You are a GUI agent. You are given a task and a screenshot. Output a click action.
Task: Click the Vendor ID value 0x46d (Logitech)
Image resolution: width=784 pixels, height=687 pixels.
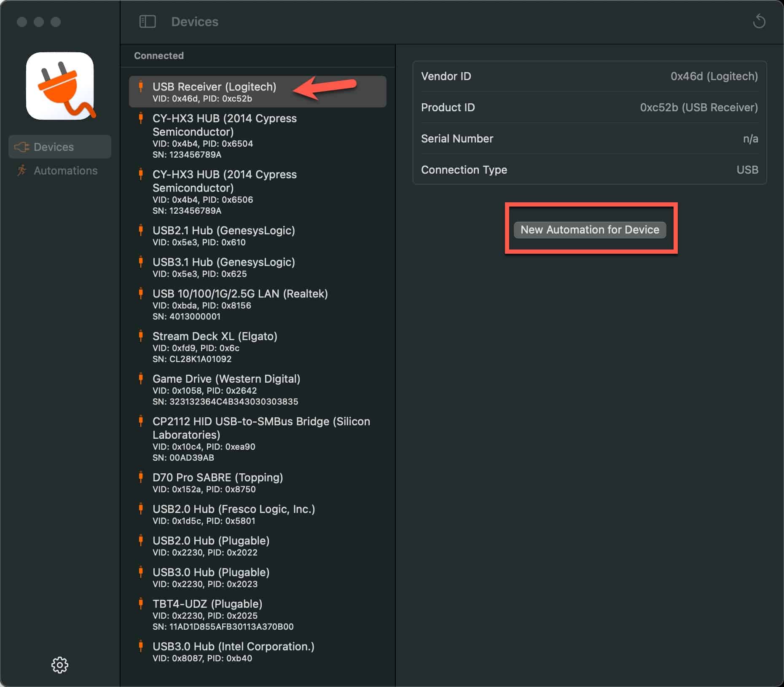point(714,76)
